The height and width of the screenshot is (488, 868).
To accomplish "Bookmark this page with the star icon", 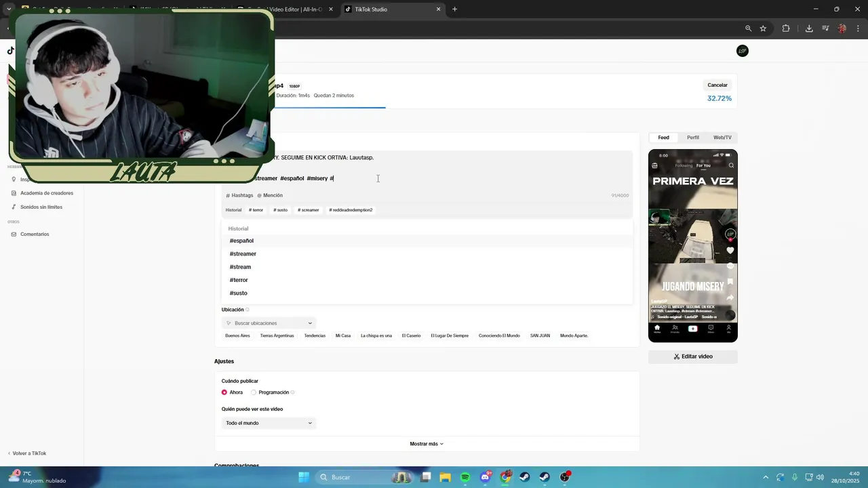I will click(x=763, y=28).
